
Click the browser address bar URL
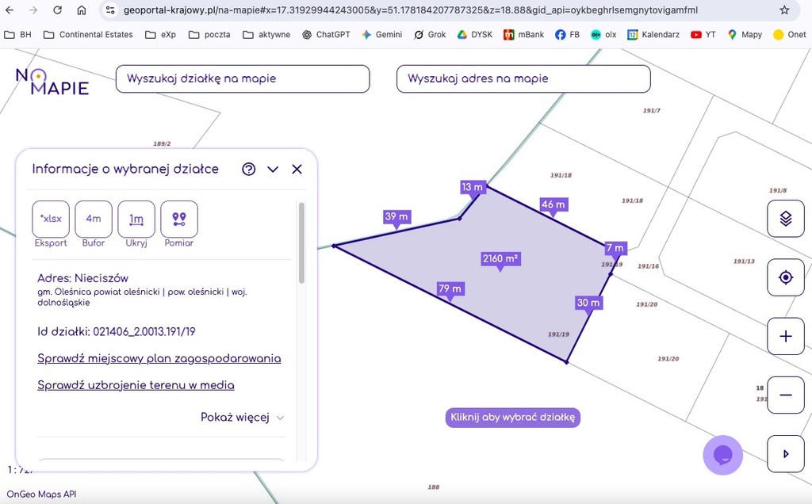(410, 10)
